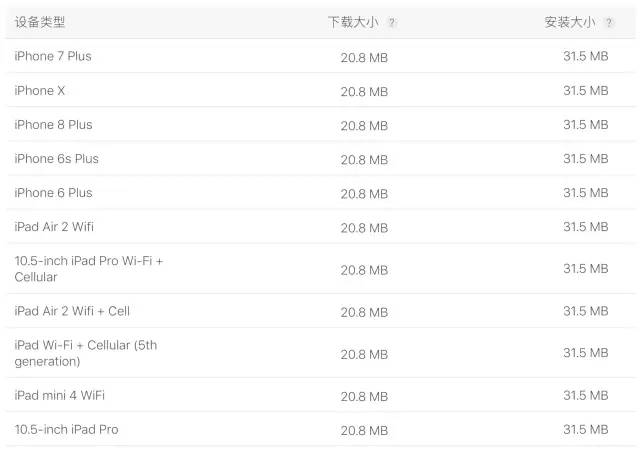640x458 pixels.
Task: Click the help icon beside 安装大小
Action: [609, 22]
